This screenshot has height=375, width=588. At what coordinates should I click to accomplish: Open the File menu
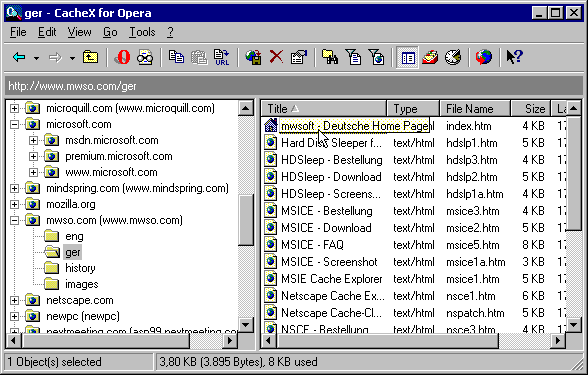(18, 32)
